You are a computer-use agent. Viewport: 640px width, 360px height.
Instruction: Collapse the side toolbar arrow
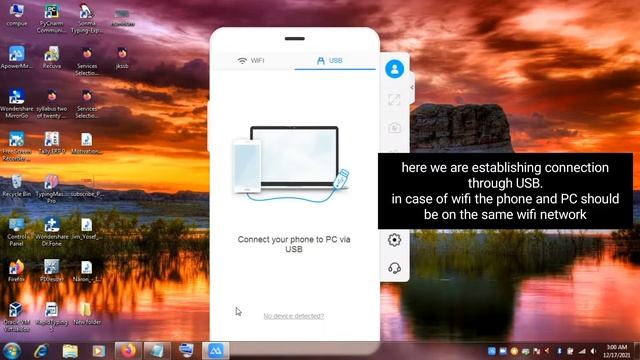(412, 87)
